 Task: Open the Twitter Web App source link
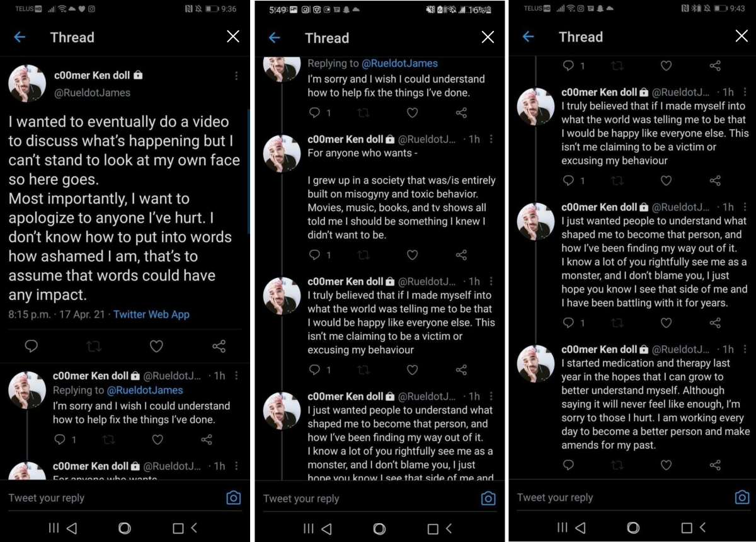pyautogui.click(x=151, y=314)
